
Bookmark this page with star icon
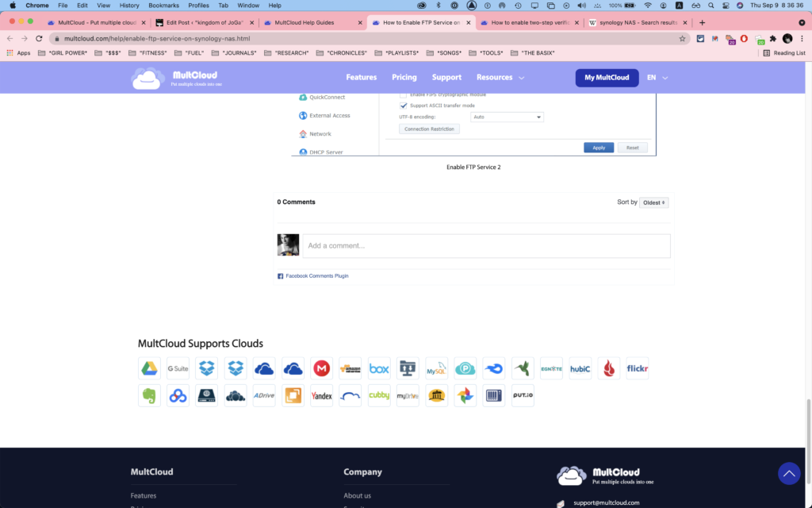click(682, 38)
